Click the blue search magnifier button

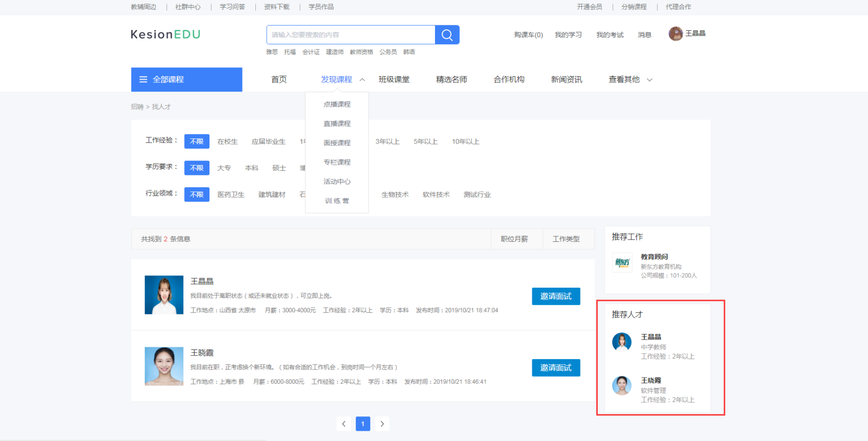pyautogui.click(x=447, y=35)
